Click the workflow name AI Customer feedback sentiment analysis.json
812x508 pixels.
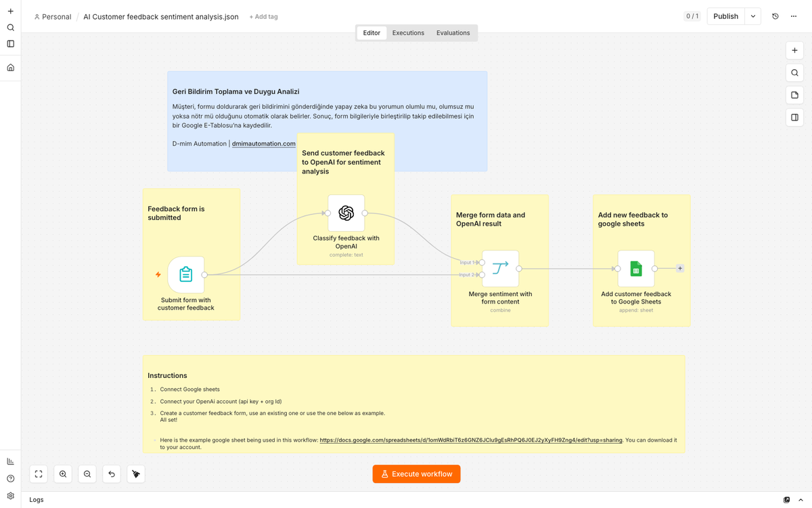tap(161, 17)
